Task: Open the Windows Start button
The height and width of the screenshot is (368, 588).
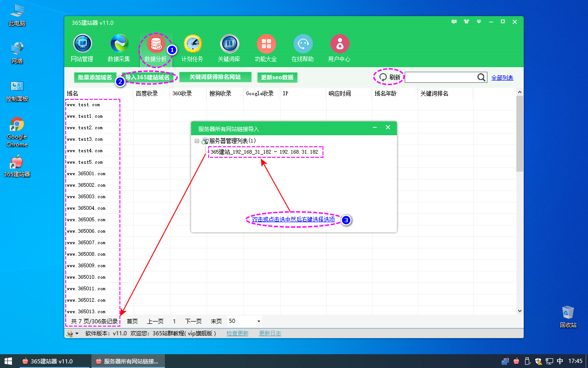Action: coord(8,361)
